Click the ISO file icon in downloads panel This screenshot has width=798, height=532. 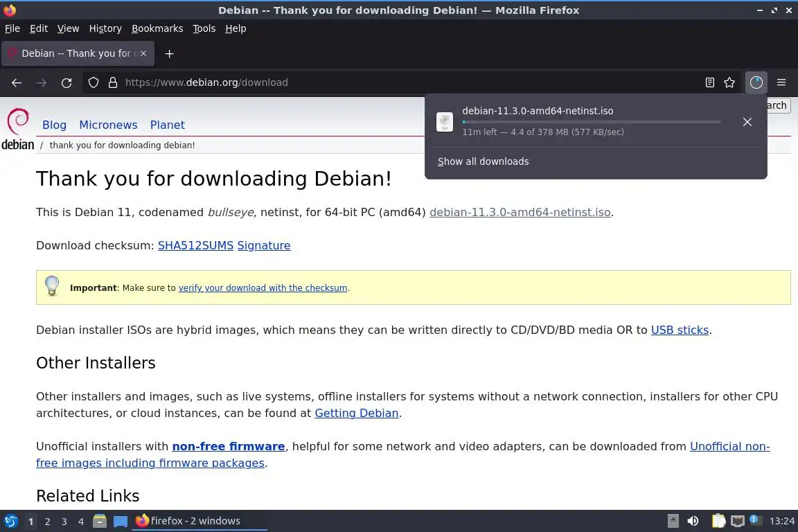click(444, 122)
